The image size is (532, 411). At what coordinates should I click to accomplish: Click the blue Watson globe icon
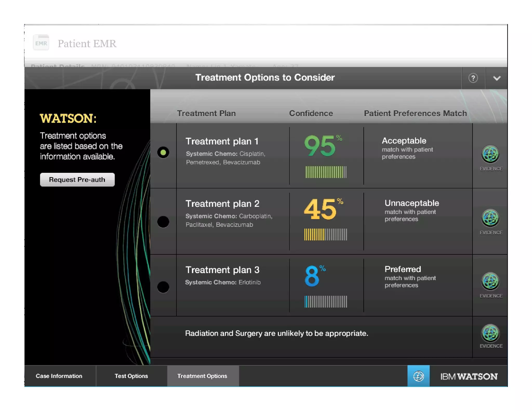coord(418,376)
